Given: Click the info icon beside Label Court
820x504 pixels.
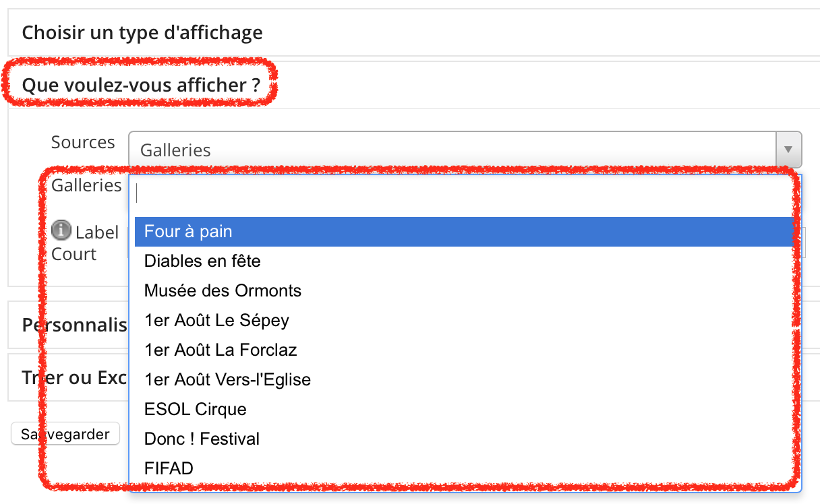Looking at the screenshot, I should coord(61,230).
